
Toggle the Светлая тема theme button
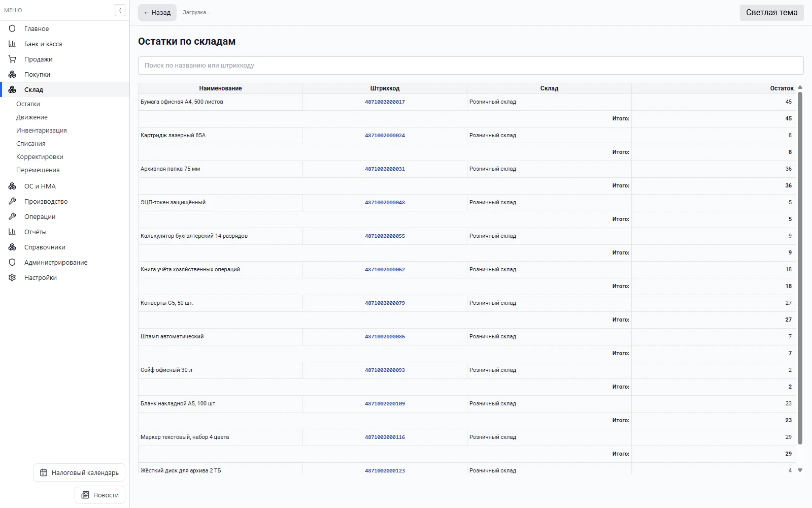(771, 13)
